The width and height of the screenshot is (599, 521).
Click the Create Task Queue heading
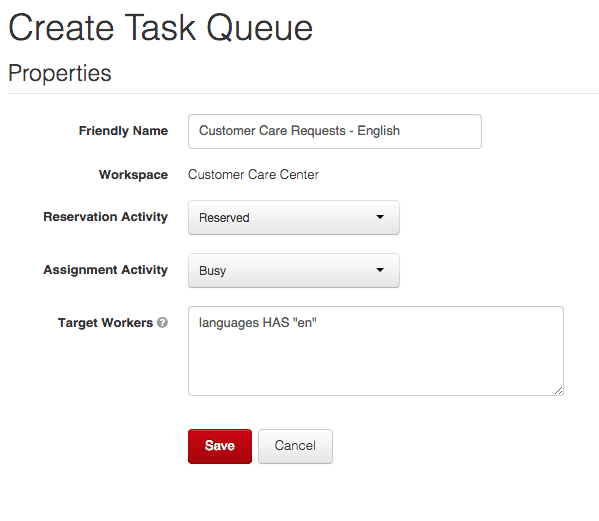[x=161, y=28]
